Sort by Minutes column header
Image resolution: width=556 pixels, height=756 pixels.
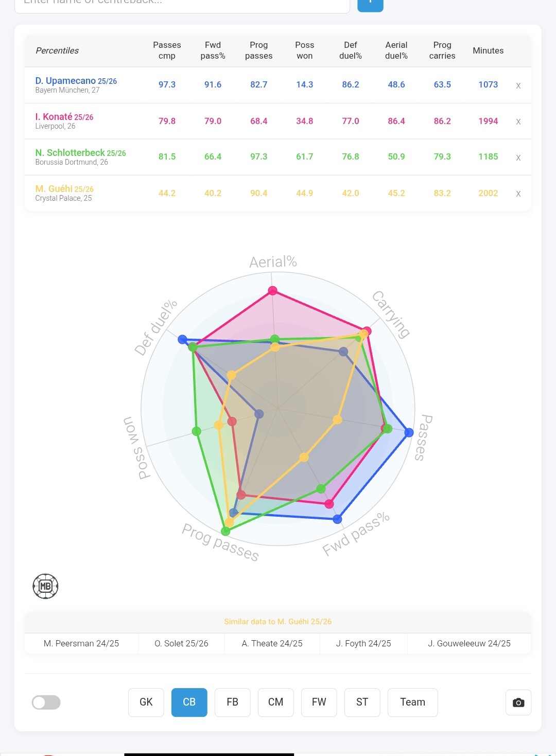488,50
